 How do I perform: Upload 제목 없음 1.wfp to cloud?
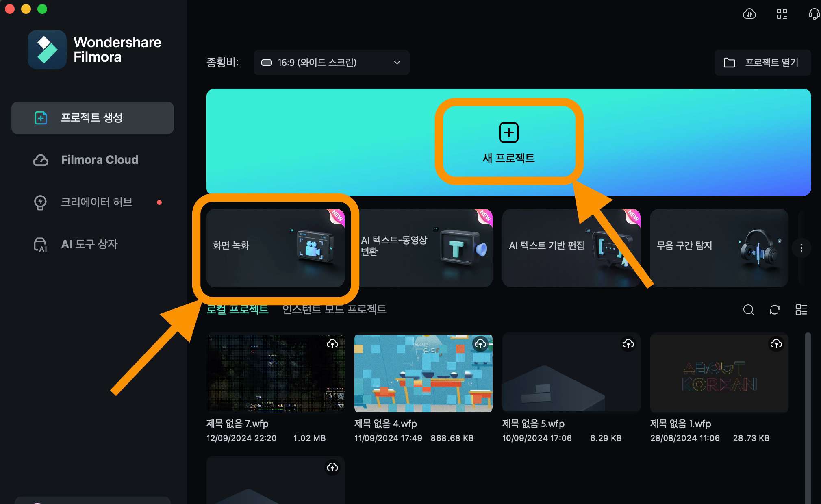(x=776, y=344)
